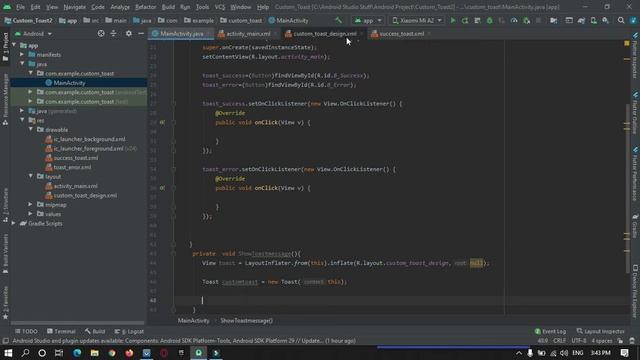Open the Xiaomi Mi A2 device dropdown
The height and width of the screenshot is (360, 640).
point(416,20)
